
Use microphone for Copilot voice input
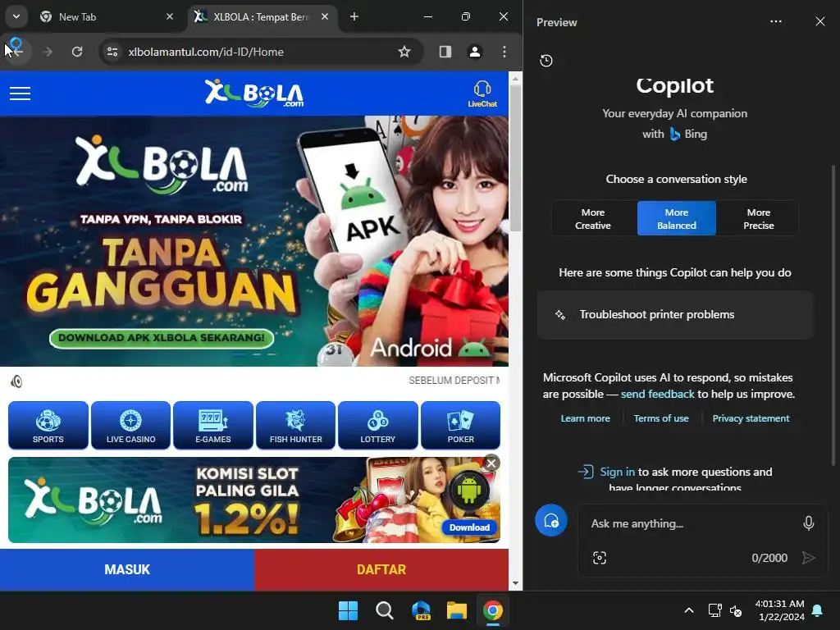[809, 523]
